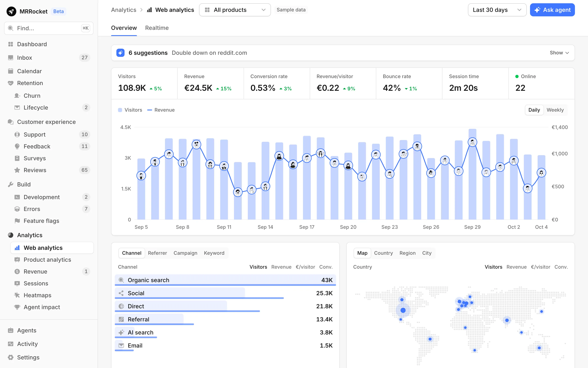The height and width of the screenshot is (368, 588).
Task: Click the MRRocket rocket logo icon
Action: 11,11
